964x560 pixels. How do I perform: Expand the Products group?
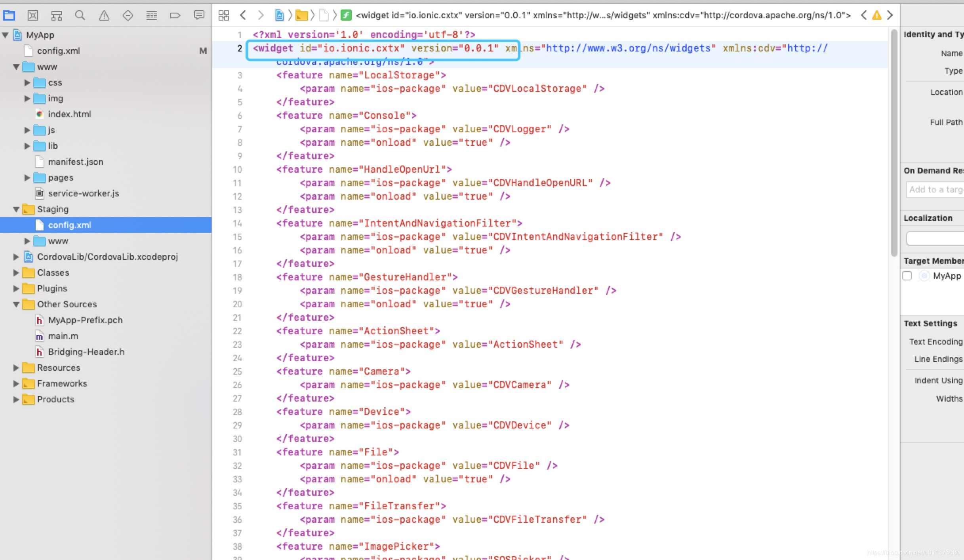(x=16, y=399)
